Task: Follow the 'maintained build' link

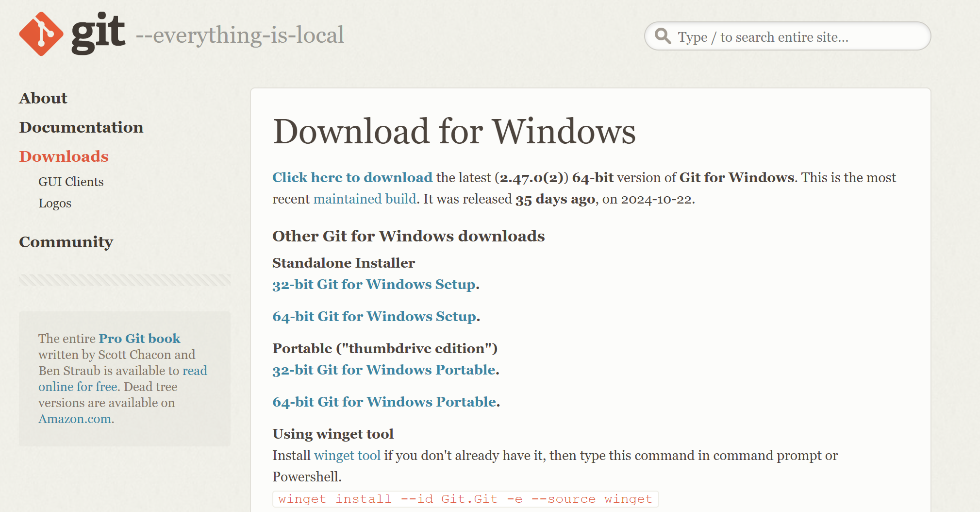Action: pos(365,199)
